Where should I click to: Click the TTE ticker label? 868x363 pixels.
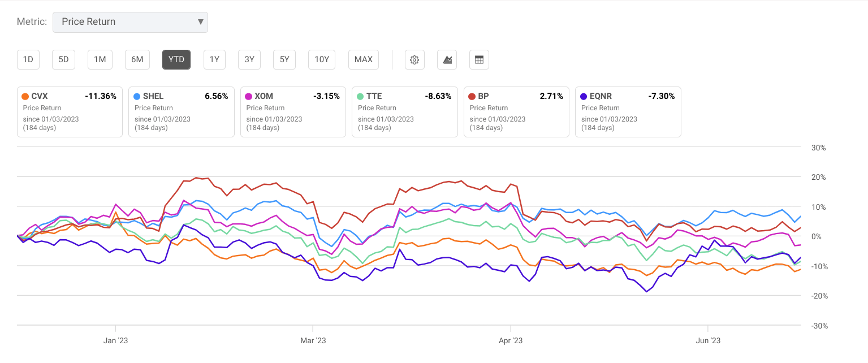click(374, 96)
